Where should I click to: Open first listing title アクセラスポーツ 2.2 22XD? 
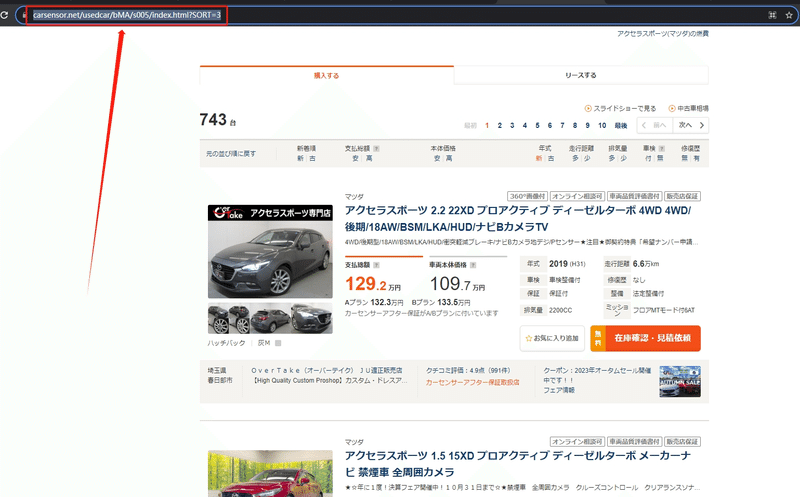517,218
